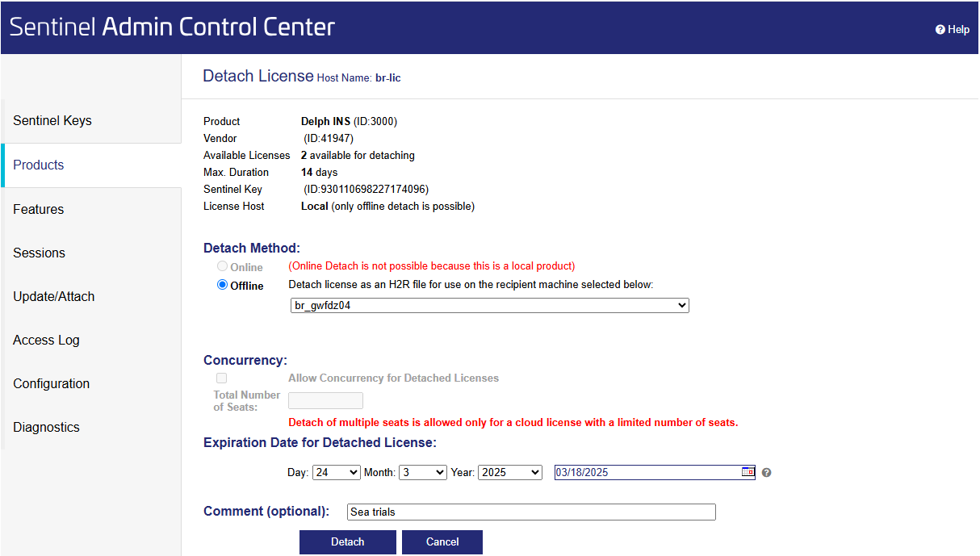Image resolution: width=980 pixels, height=556 pixels.
Task: Open the Day dropdown showing 24
Action: (336, 472)
